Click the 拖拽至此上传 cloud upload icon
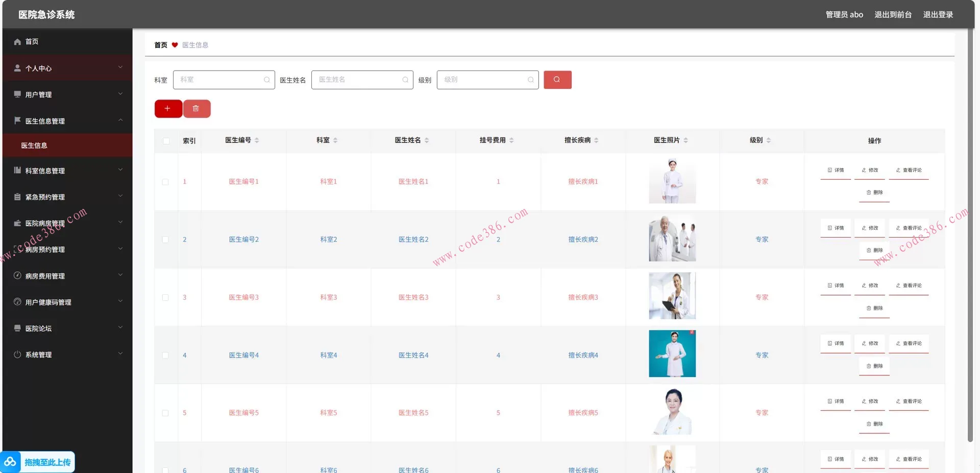980x473 pixels. tap(10, 462)
